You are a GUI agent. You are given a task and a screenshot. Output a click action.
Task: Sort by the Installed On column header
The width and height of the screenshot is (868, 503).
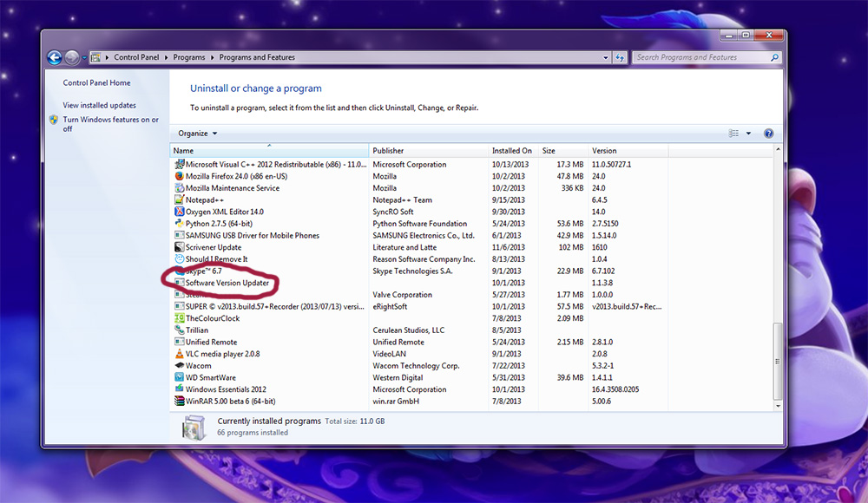[513, 151]
